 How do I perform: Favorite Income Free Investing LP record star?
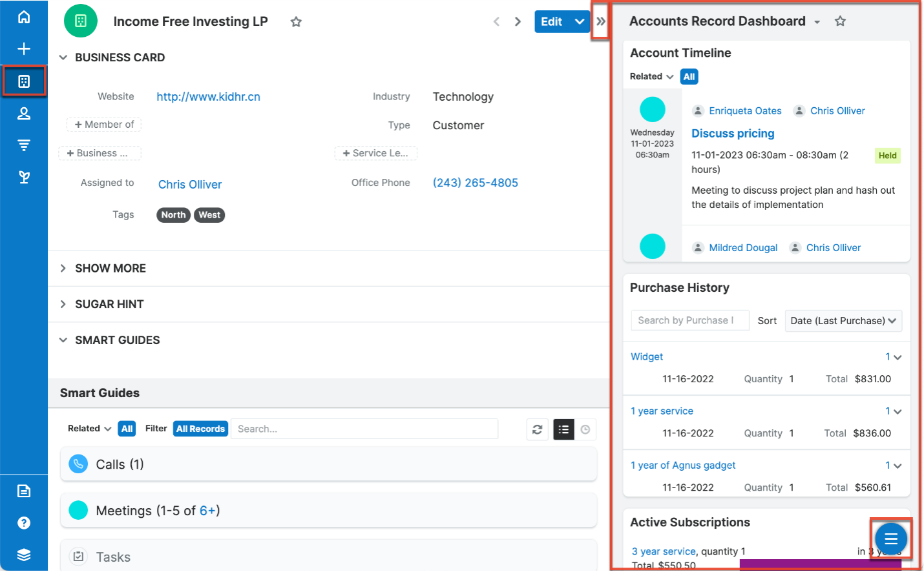[296, 22]
